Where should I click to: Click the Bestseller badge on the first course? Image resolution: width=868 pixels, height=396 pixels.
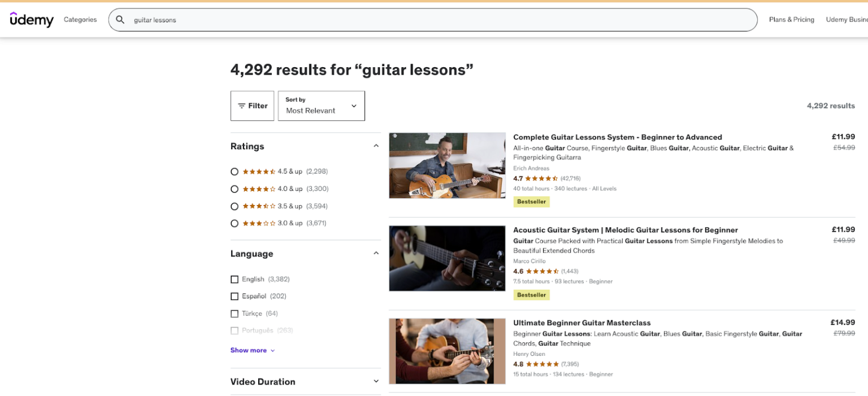tap(531, 202)
